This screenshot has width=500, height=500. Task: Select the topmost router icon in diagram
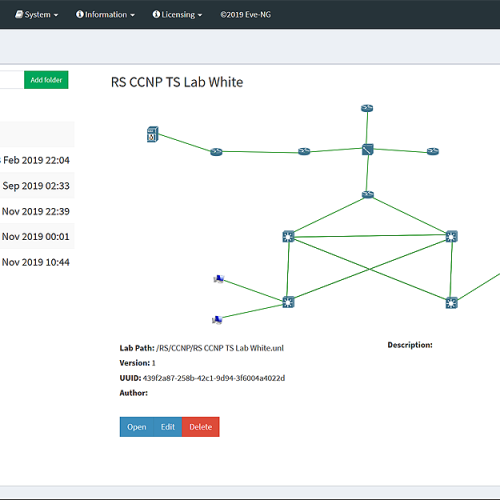(367, 108)
